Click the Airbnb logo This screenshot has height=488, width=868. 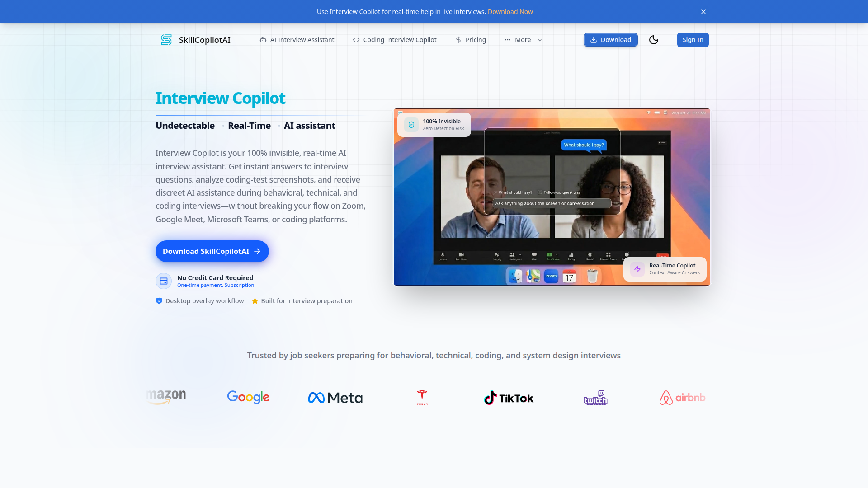point(682,398)
